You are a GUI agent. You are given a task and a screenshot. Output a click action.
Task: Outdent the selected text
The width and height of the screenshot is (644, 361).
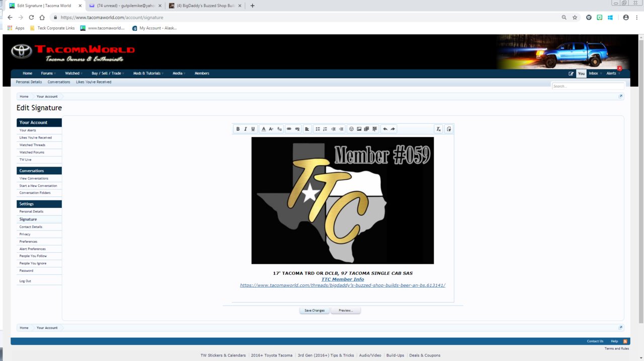coord(333,129)
